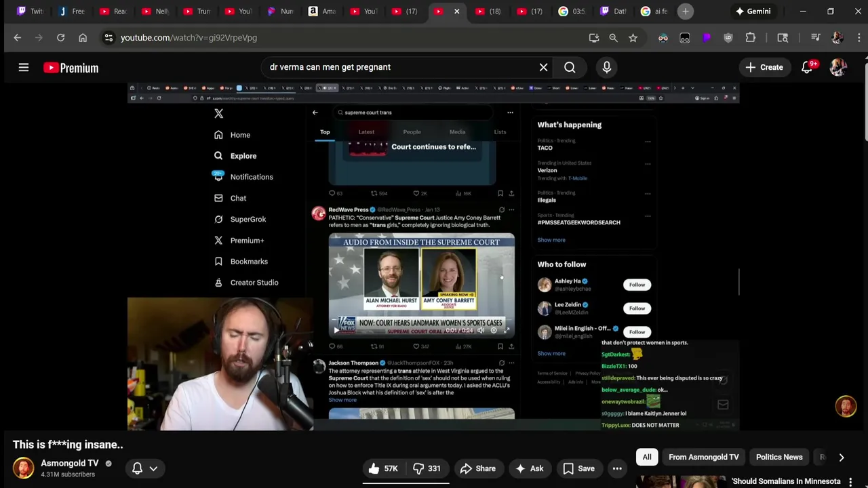Open the YouTube guide hamburger menu
This screenshot has width=868, height=488.
point(24,68)
